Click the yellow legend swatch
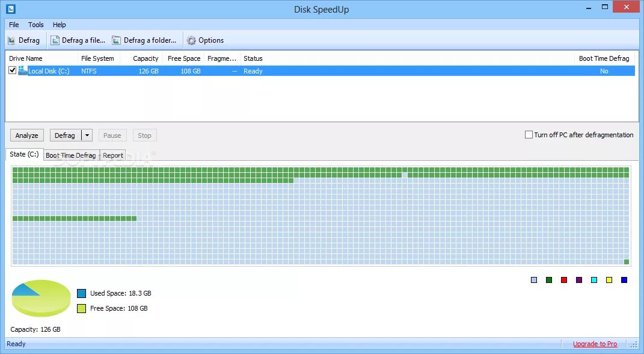Image resolution: width=644 pixels, height=354 pixels. pos(609,280)
